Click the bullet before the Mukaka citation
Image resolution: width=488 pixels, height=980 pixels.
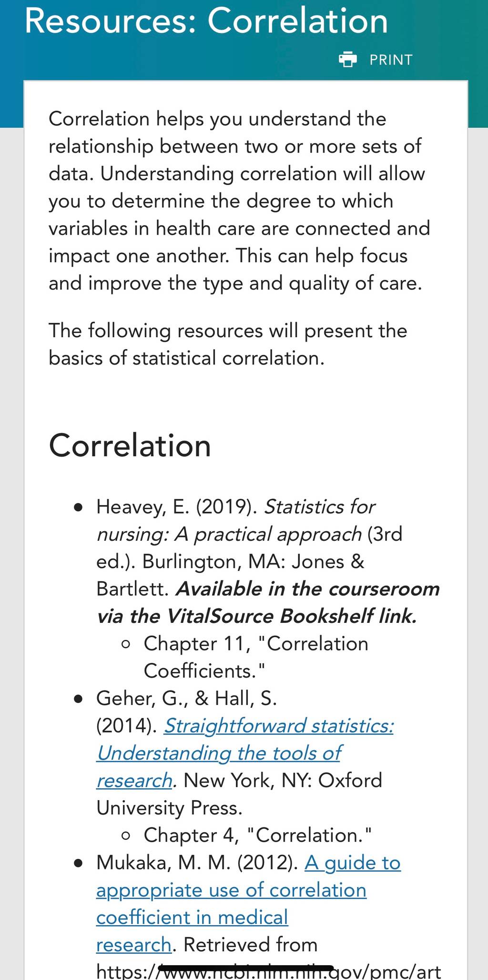click(x=79, y=864)
